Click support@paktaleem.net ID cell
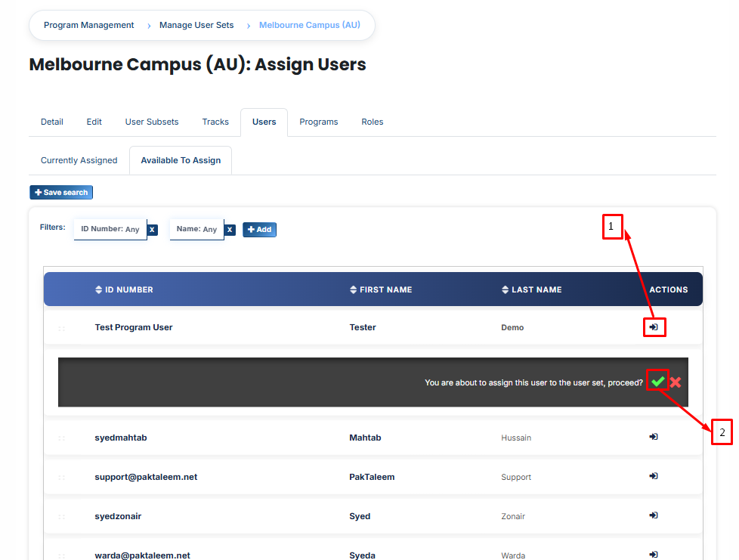 coord(146,477)
